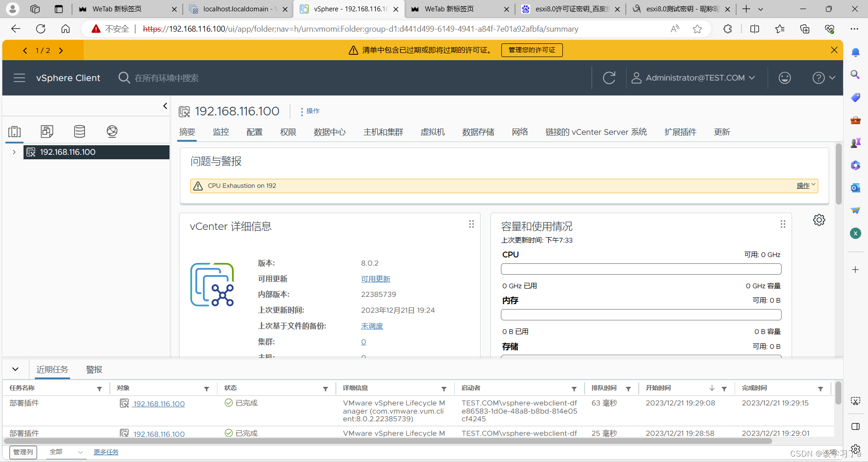Open the vSphere Client hamburger menu
This screenshot has height=462, width=868.
19,78
